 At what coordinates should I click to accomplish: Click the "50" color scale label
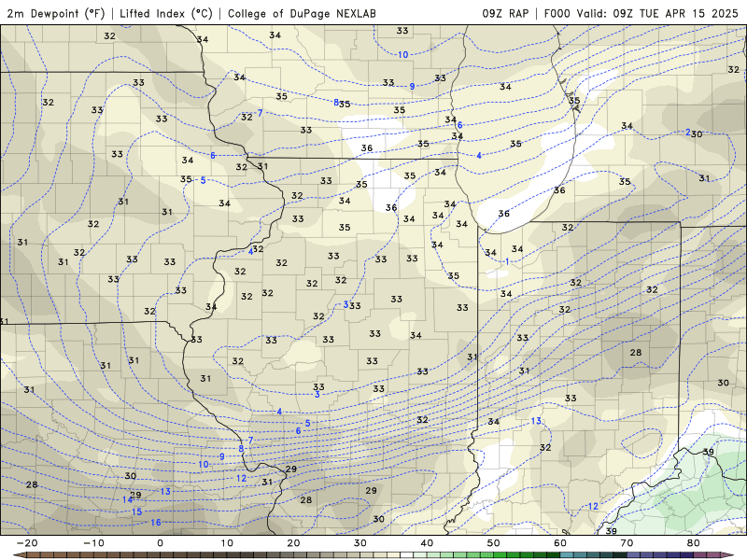point(494,543)
